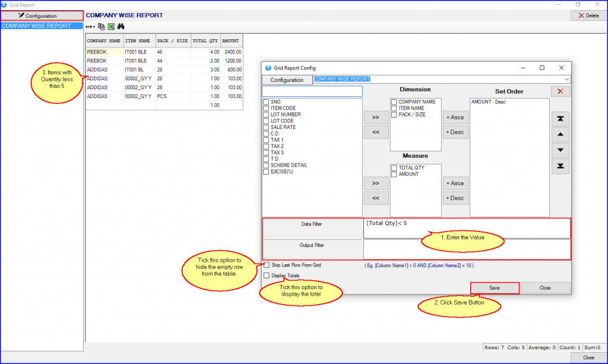Screen dimensions: 608x364
Task: Close the Grid Report Config dialog with X
Action: click(561, 68)
